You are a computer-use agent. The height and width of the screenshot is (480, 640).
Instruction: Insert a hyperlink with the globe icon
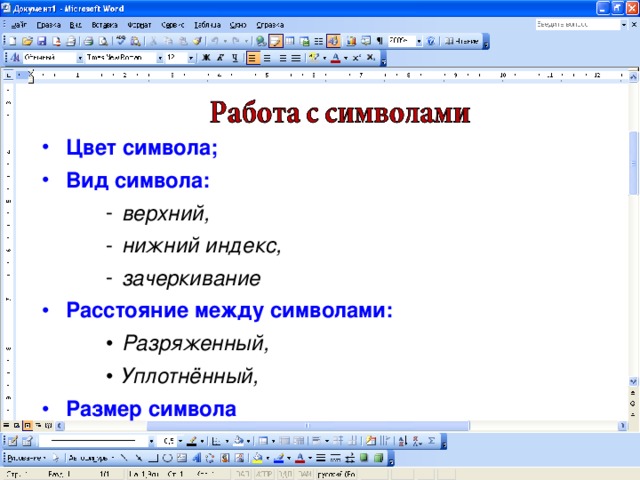pyautogui.click(x=260, y=41)
